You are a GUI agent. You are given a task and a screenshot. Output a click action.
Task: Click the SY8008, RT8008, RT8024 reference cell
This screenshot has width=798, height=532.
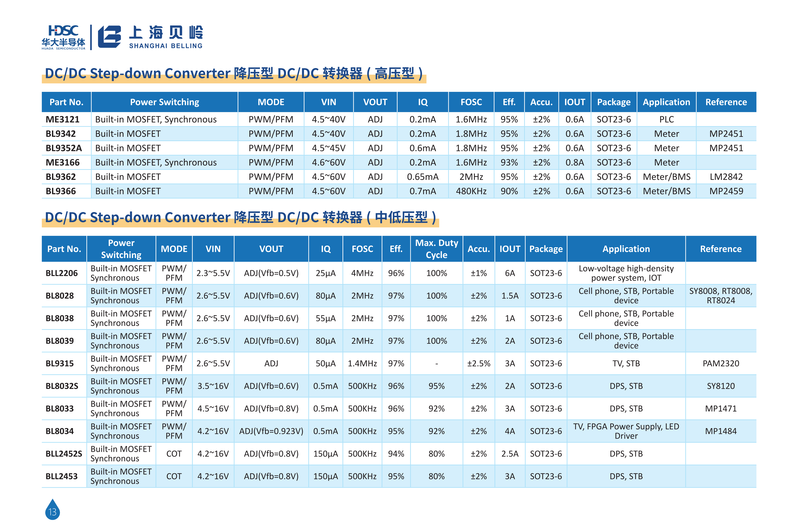721,295
